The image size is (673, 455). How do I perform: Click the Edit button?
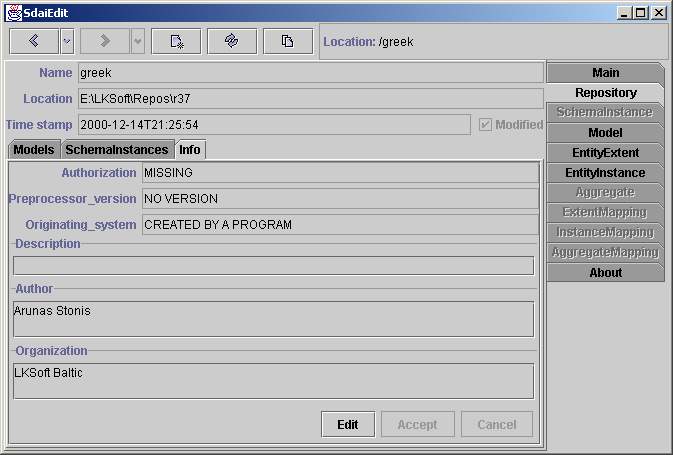pos(348,425)
